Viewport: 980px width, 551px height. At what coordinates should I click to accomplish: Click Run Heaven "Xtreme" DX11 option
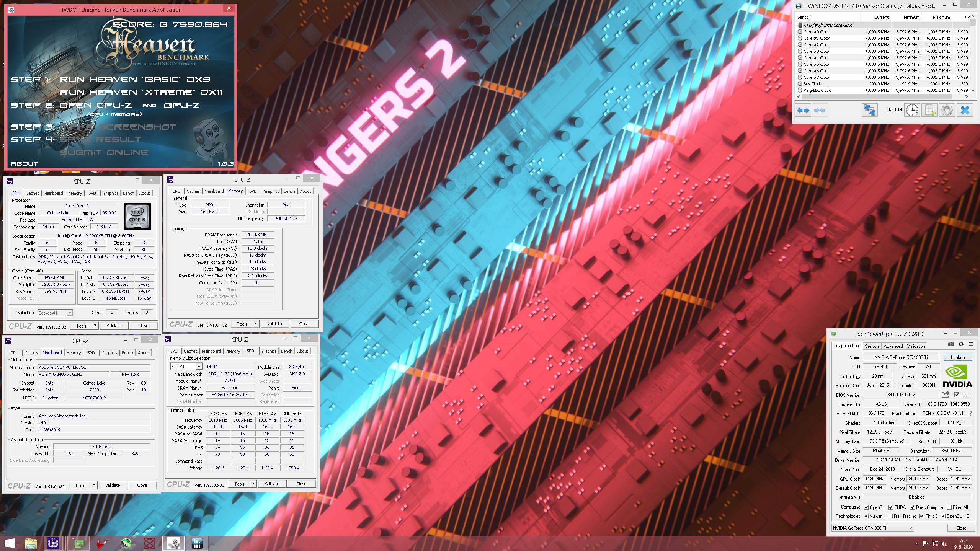141,92
